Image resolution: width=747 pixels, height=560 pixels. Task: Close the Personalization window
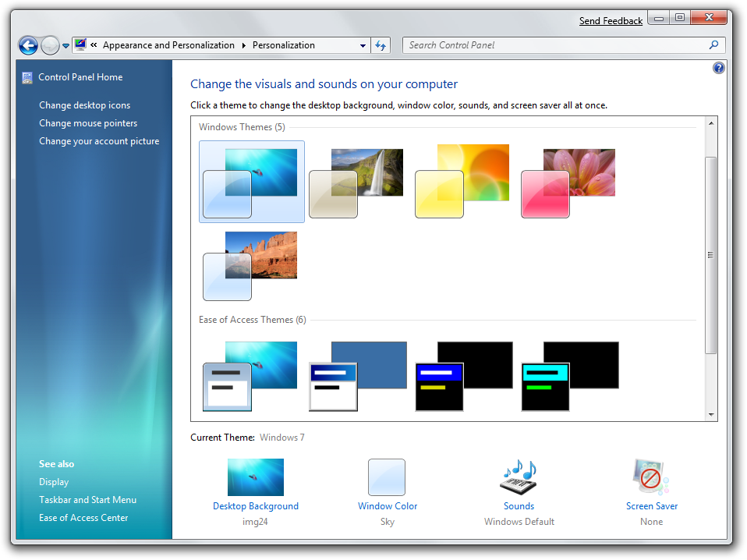point(709,18)
